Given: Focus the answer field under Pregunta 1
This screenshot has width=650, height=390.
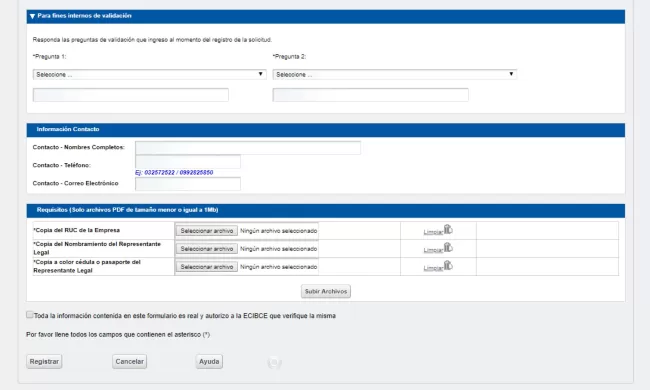Looking at the screenshot, I should point(131,95).
